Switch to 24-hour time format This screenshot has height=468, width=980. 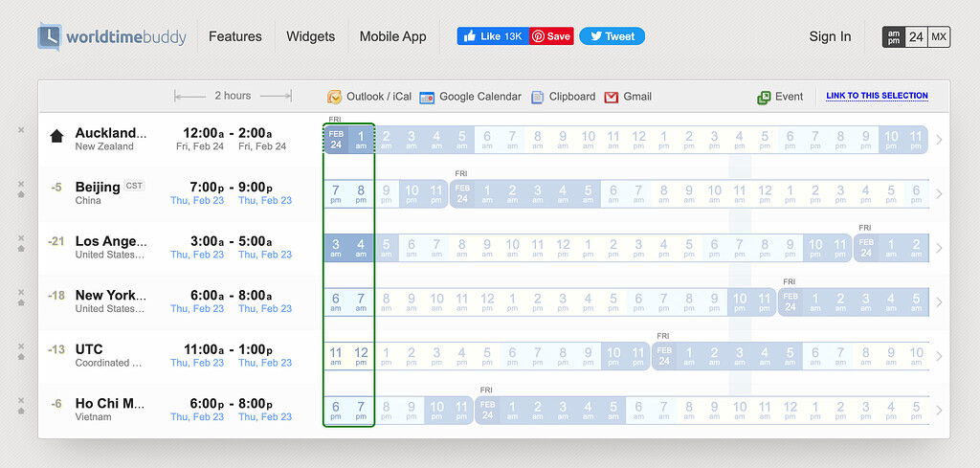coord(916,37)
